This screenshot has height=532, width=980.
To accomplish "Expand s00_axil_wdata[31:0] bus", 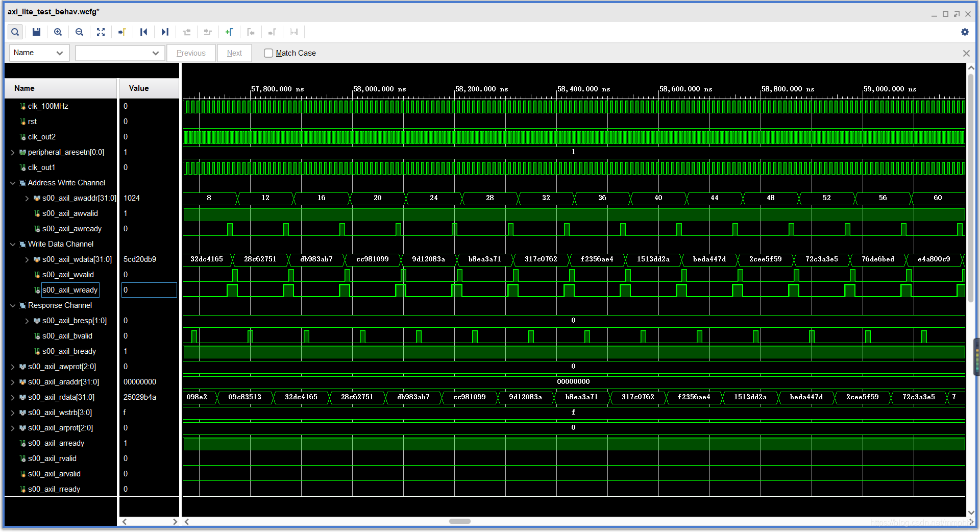I will point(27,259).
